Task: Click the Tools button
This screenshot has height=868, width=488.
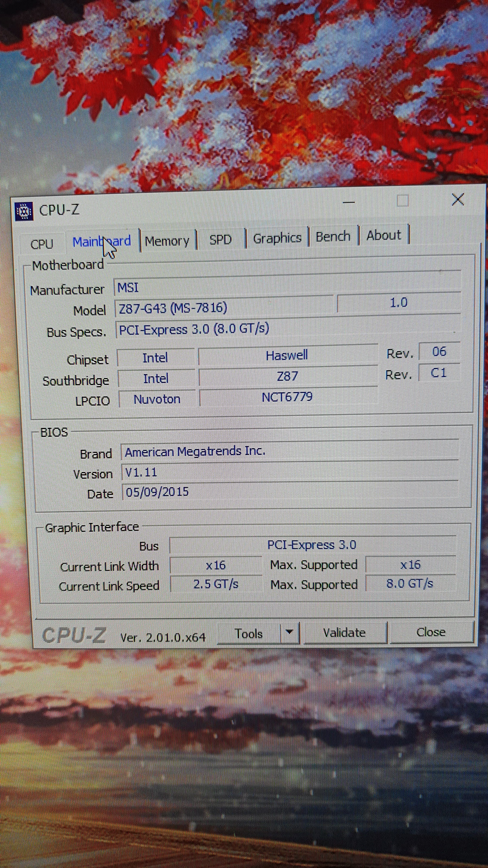Action: 249,634
